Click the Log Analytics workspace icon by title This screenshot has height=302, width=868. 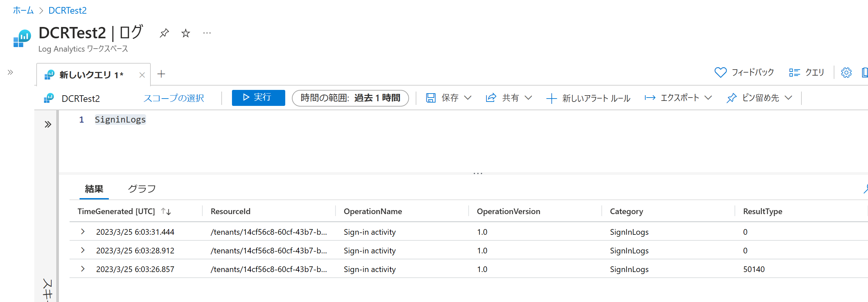click(x=22, y=38)
